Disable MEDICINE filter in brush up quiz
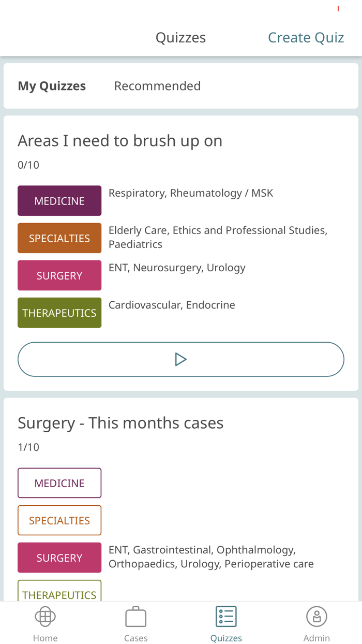This screenshot has height=644, width=362. click(x=59, y=200)
